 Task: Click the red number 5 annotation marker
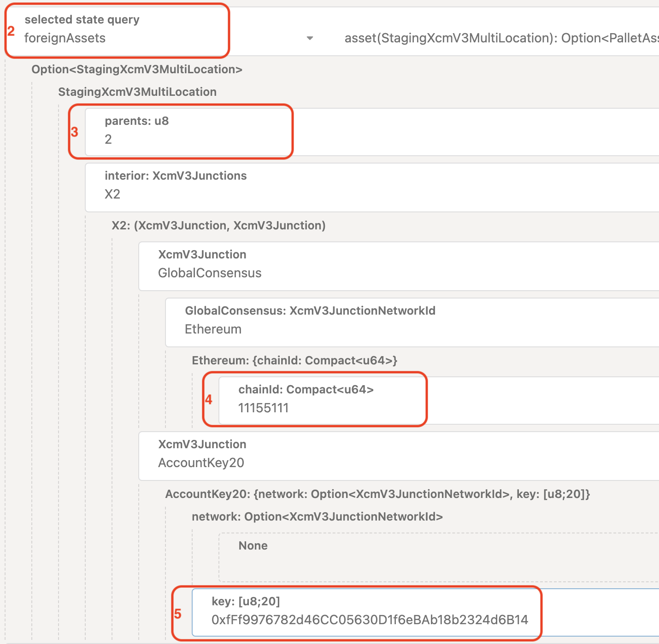pos(178,614)
